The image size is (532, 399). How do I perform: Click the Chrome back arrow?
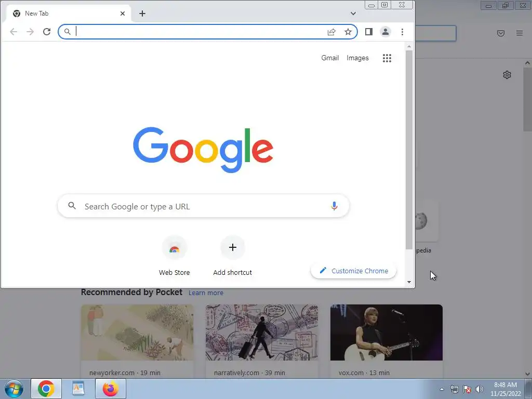pyautogui.click(x=14, y=32)
